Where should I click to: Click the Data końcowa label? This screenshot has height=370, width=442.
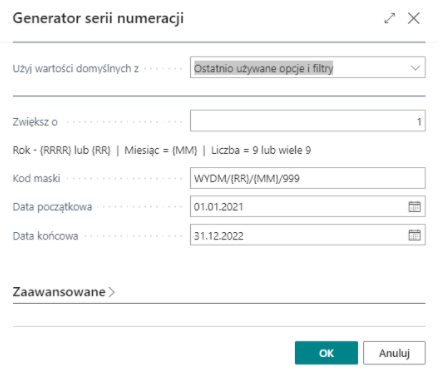point(45,236)
